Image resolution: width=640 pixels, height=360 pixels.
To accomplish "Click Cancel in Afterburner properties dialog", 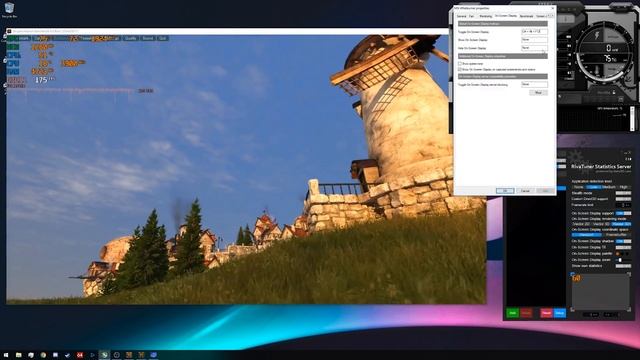I will click(525, 191).
